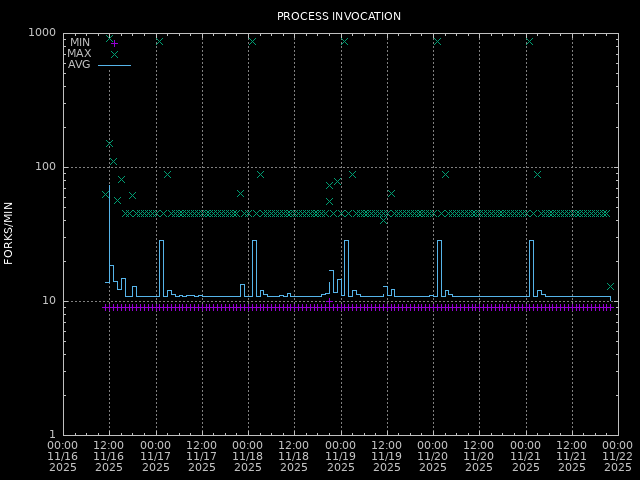640x480 pixels.
Task: Select the MIN legend label
Action: tap(79, 42)
